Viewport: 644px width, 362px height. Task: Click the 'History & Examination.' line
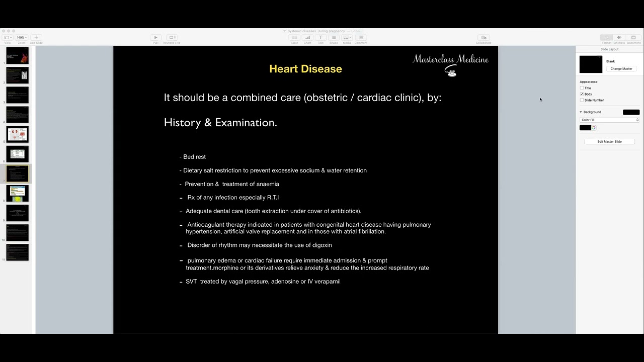click(x=220, y=123)
